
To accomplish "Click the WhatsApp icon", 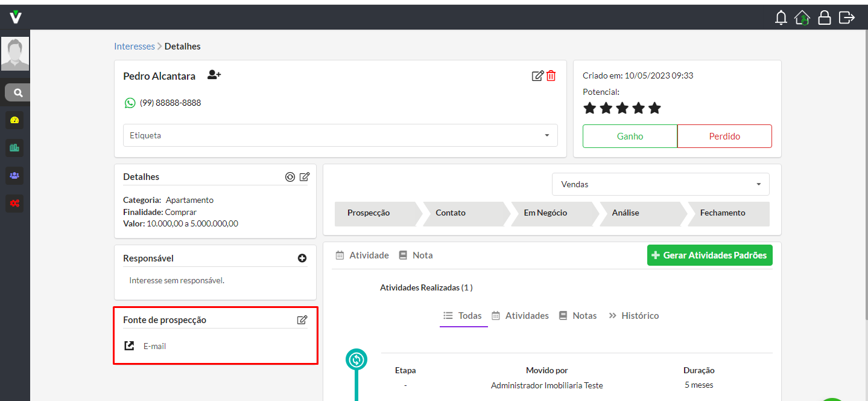I will click(130, 103).
